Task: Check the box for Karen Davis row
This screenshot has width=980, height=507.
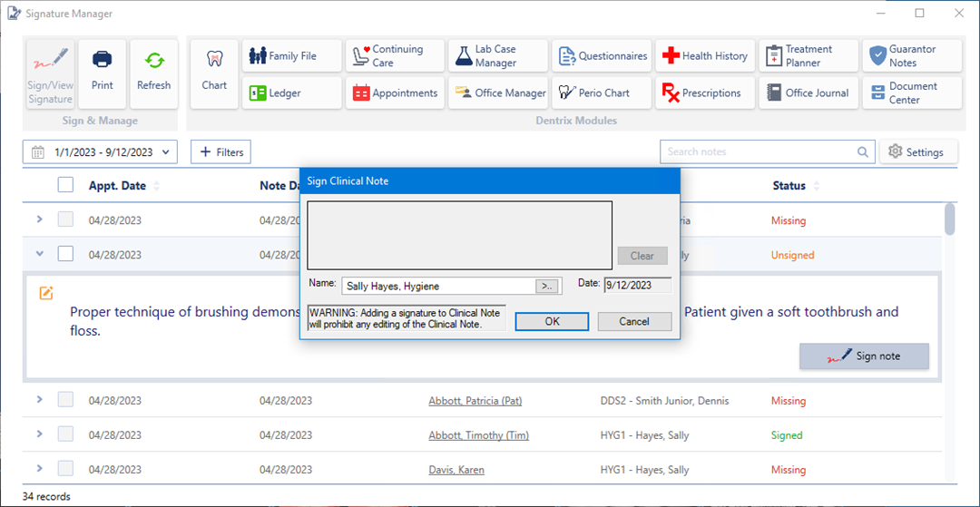Action: point(65,470)
